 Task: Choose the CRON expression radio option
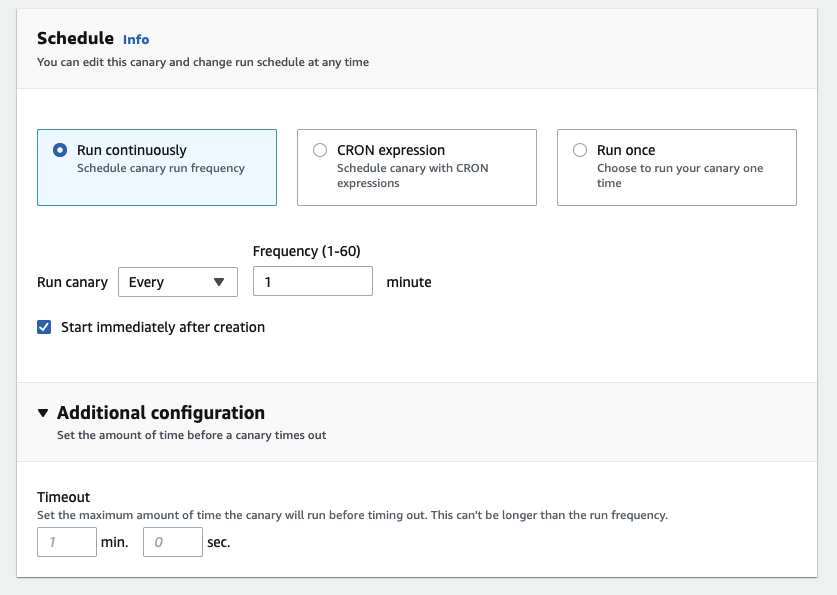coord(320,150)
